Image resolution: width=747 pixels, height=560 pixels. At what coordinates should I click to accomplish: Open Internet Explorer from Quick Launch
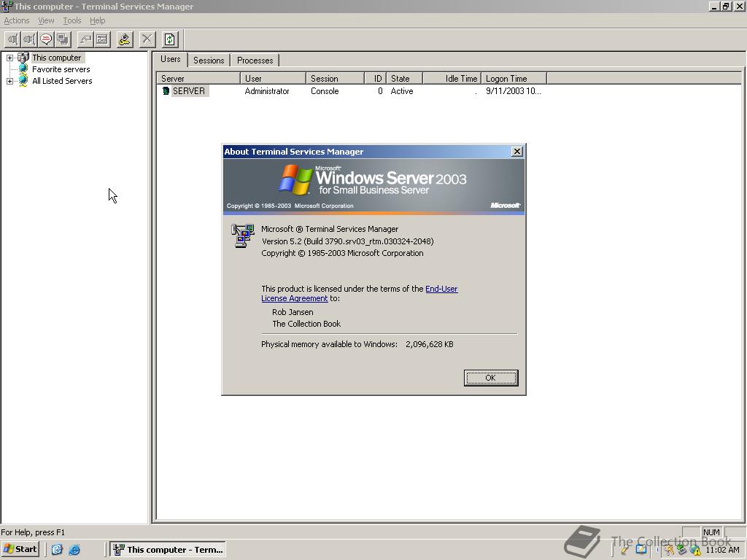[x=74, y=550]
